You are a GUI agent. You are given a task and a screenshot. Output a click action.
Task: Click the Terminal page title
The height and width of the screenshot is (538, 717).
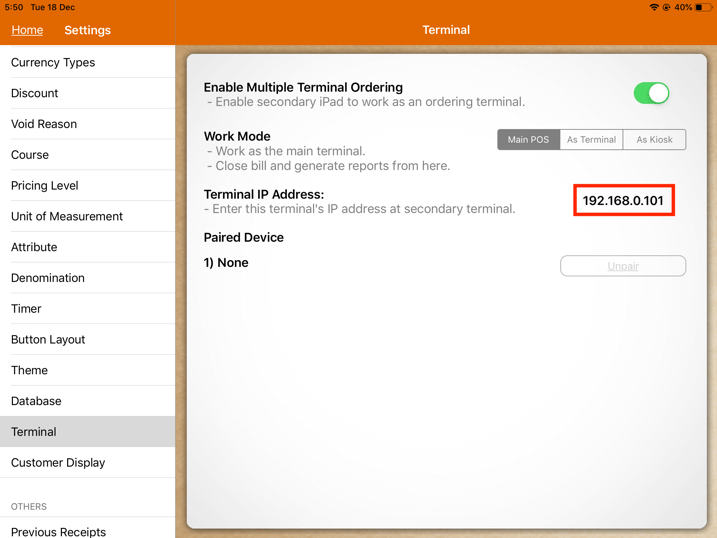point(446,30)
